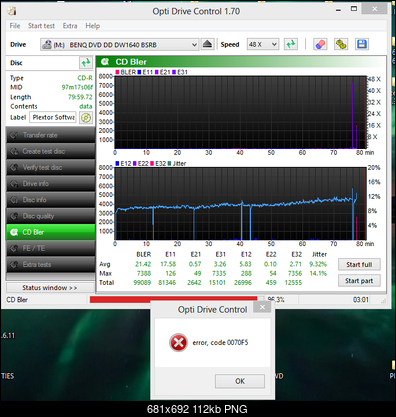This screenshot has width=396, height=417.
Task: Click OK in error dialog
Action: (x=240, y=381)
